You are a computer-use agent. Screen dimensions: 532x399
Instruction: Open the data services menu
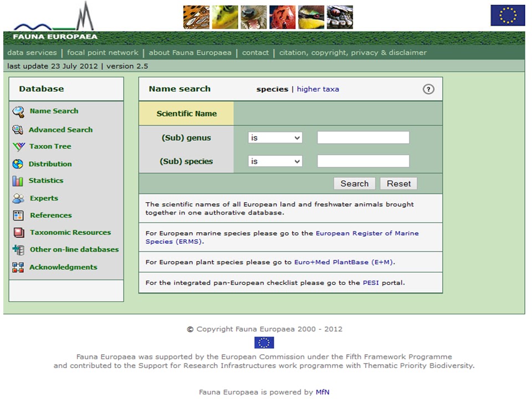(32, 53)
